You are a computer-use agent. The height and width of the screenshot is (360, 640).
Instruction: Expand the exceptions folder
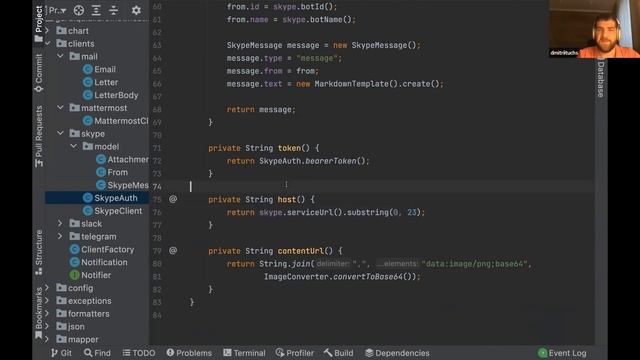click(47, 300)
